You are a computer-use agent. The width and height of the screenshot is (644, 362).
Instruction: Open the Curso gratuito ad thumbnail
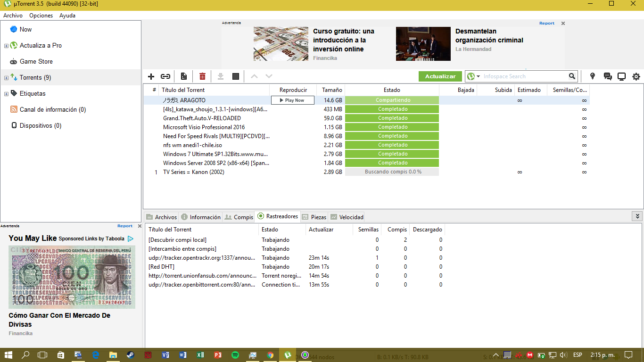point(281,44)
